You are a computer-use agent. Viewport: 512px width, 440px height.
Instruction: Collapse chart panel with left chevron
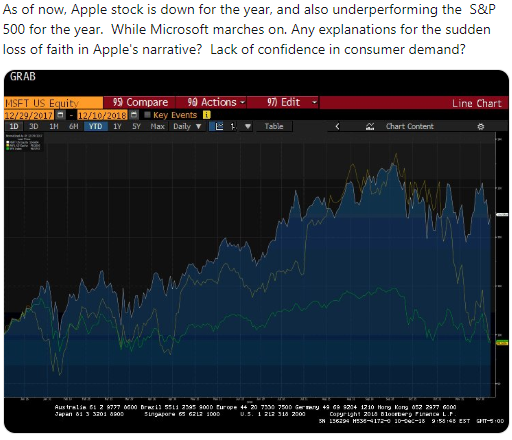(x=337, y=126)
